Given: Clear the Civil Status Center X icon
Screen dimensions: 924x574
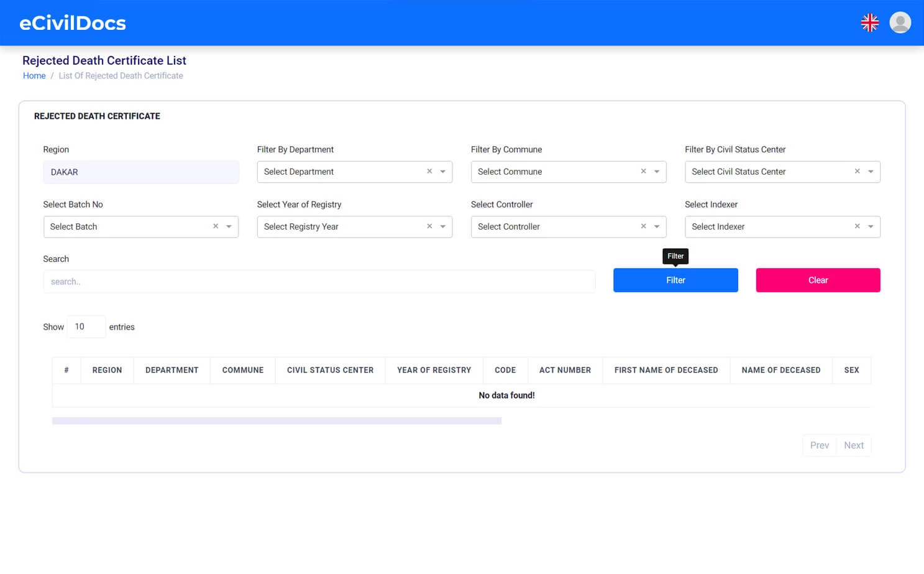Looking at the screenshot, I should 857,172.
